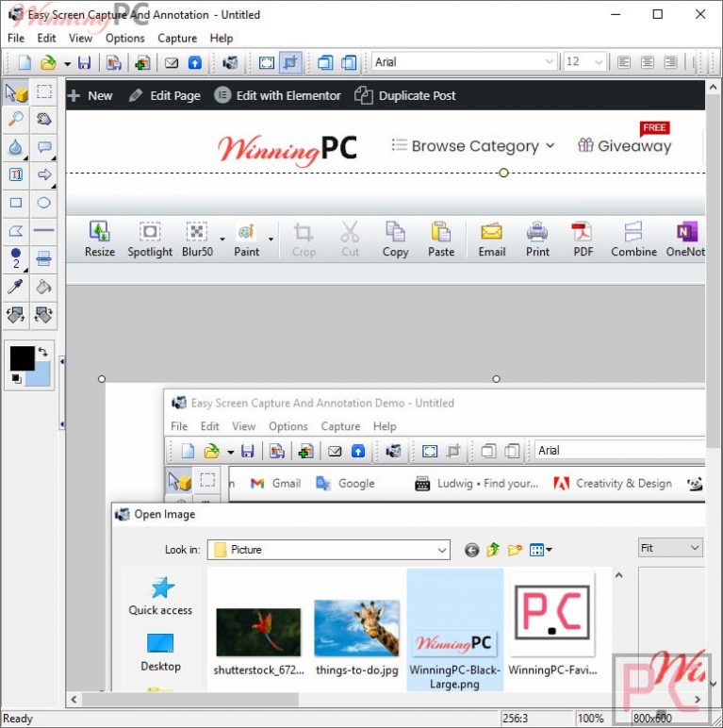This screenshot has height=728, width=723.
Task: Select the polygon shape tool
Action: click(x=16, y=231)
